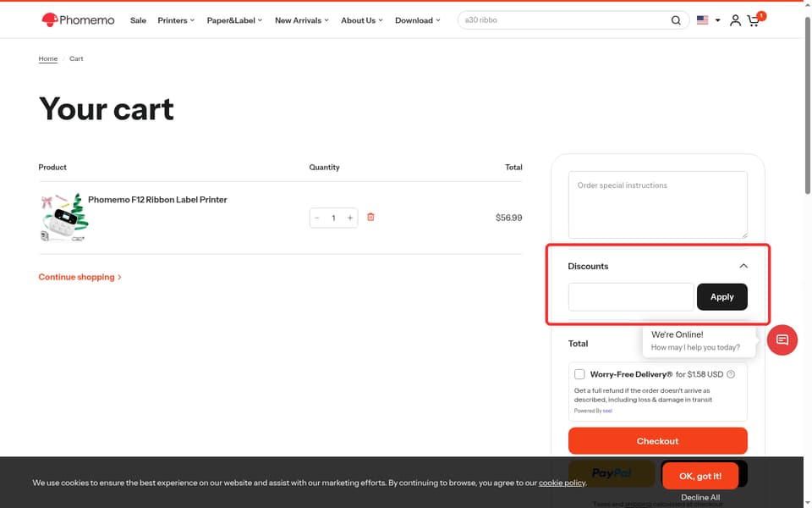The image size is (812, 508).
Task: Expand the Download menu
Action: [x=417, y=20]
